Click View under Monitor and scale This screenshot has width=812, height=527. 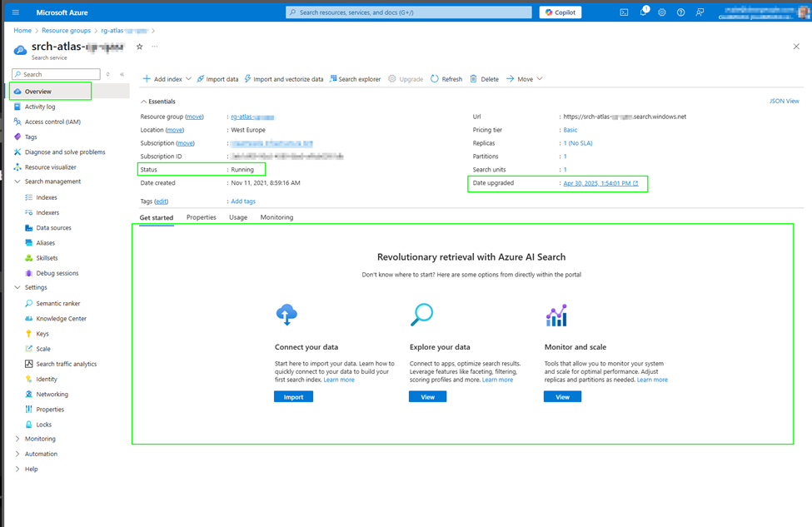pos(562,397)
